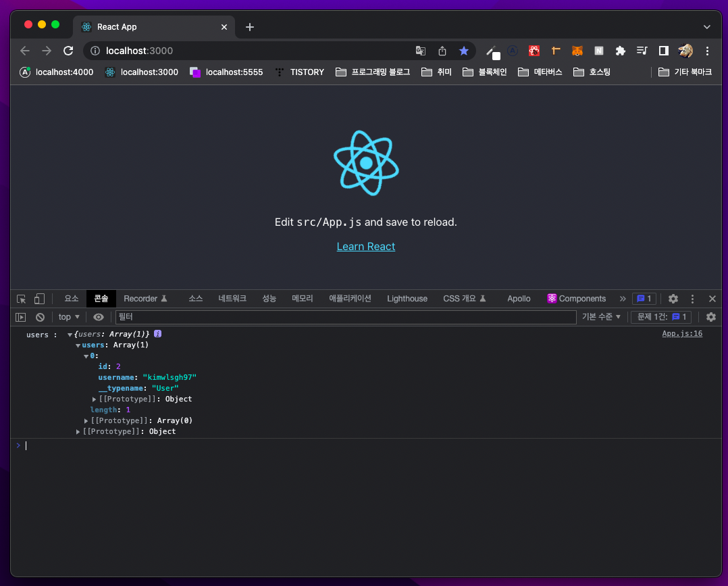Open the Chrome profile avatar

(685, 51)
